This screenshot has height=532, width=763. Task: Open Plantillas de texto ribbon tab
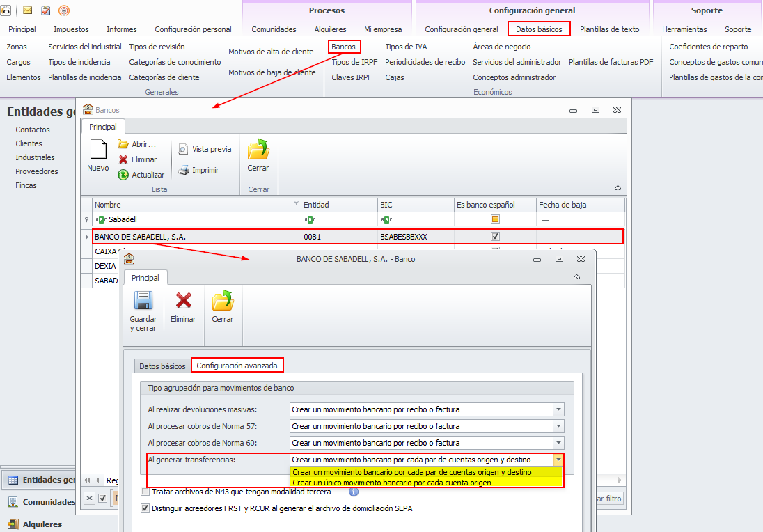pyautogui.click(x=609, y=29)
